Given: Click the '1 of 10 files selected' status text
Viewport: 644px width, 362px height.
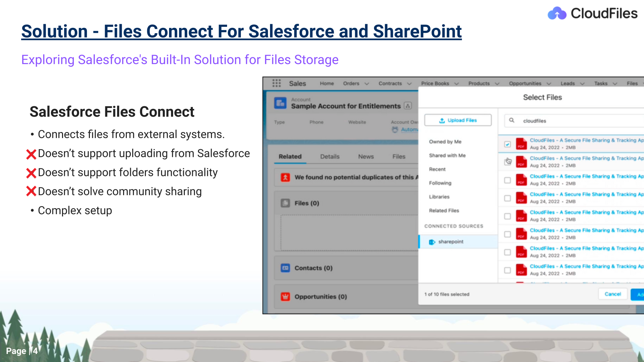Looking at the screenshot, I should point(447,294).
